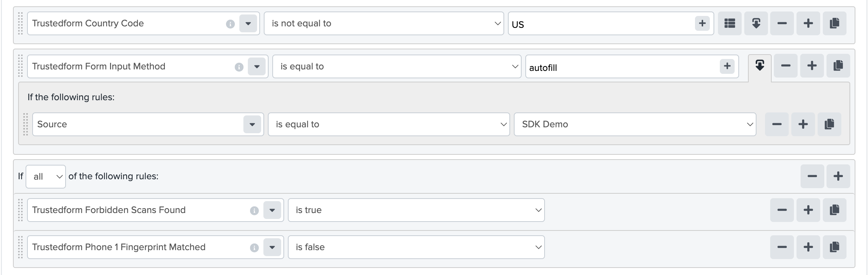
Task: Expand the Trustedform Form Input Method field picker arrow
Action: pos(257,66)
